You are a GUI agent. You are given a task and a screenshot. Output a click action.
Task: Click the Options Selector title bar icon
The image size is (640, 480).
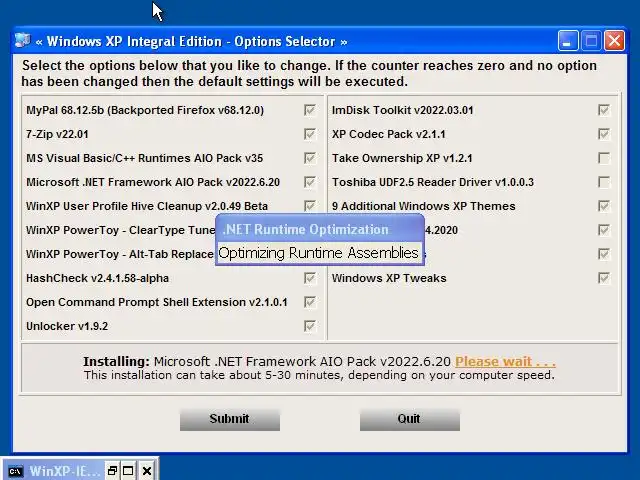pyautogui.click(x=23, y=41)
